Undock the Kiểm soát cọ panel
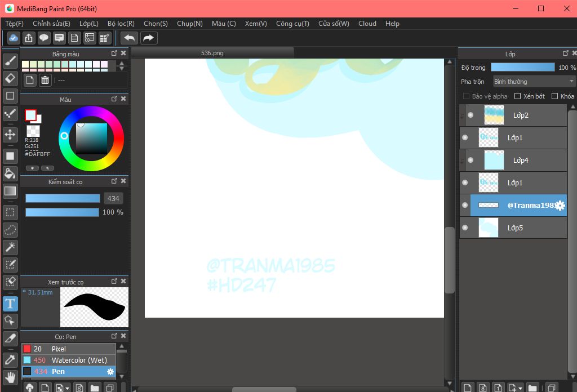The height and width of the screenshot is (392, 577). pyautogui.click(x=114, y=181)
